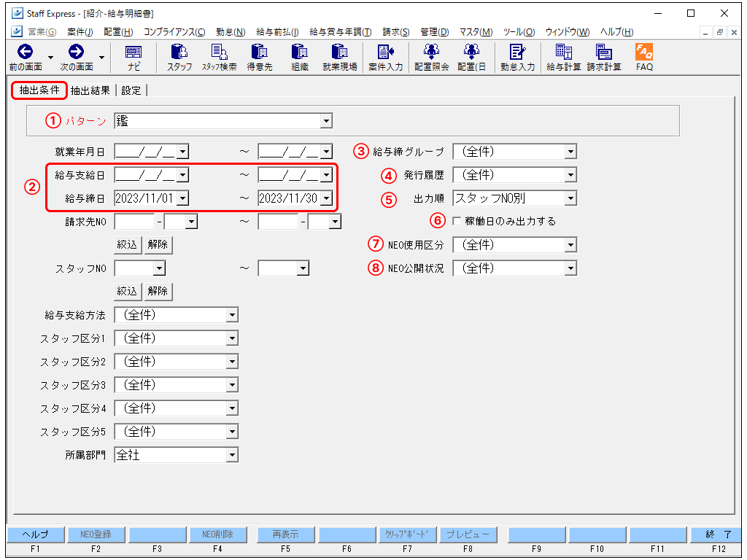Click the 再表示 F5 function button
Image resolution: width=747 pixels, height=560 pixels.
point(285,534)
